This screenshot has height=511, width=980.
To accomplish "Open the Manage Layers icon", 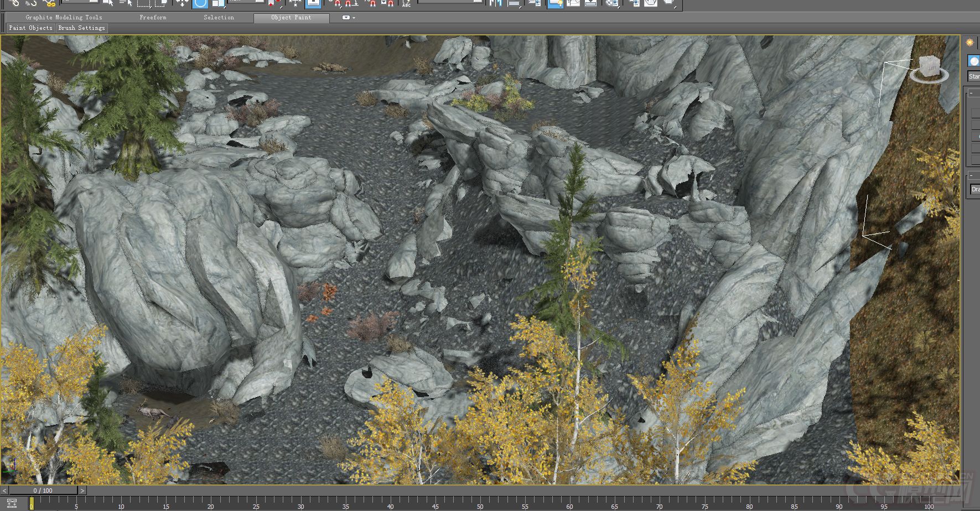I will pyautogui.click(x=534, y=3).
